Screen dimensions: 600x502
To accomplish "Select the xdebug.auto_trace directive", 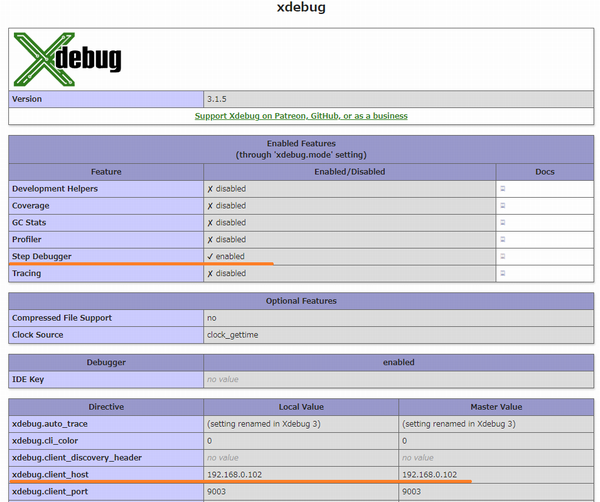I will [x=50, y=424].
